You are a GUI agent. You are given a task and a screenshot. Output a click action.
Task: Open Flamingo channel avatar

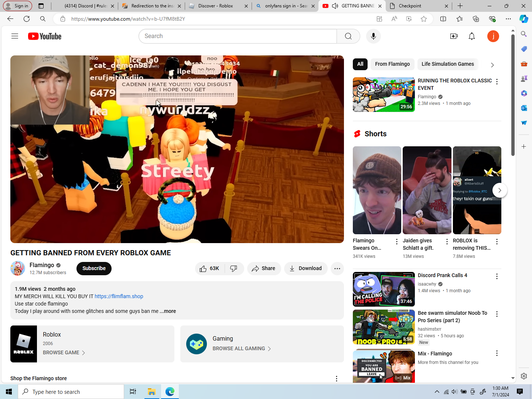pos(18,269)
